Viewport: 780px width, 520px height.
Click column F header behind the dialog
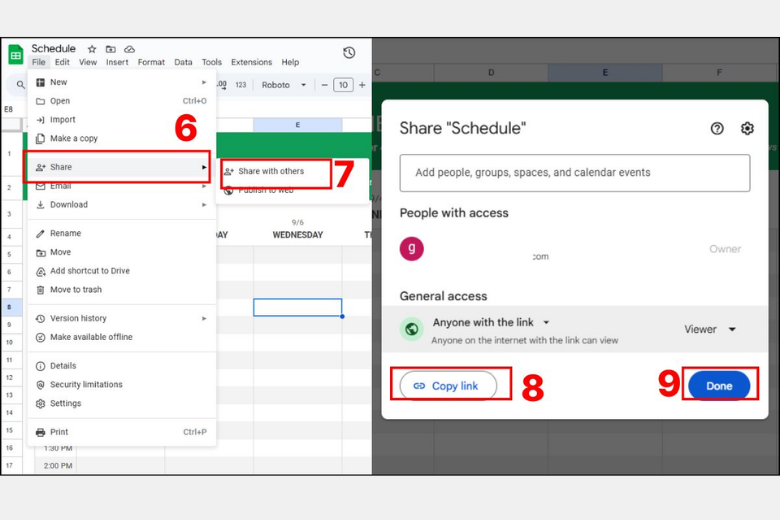point(719,73)
